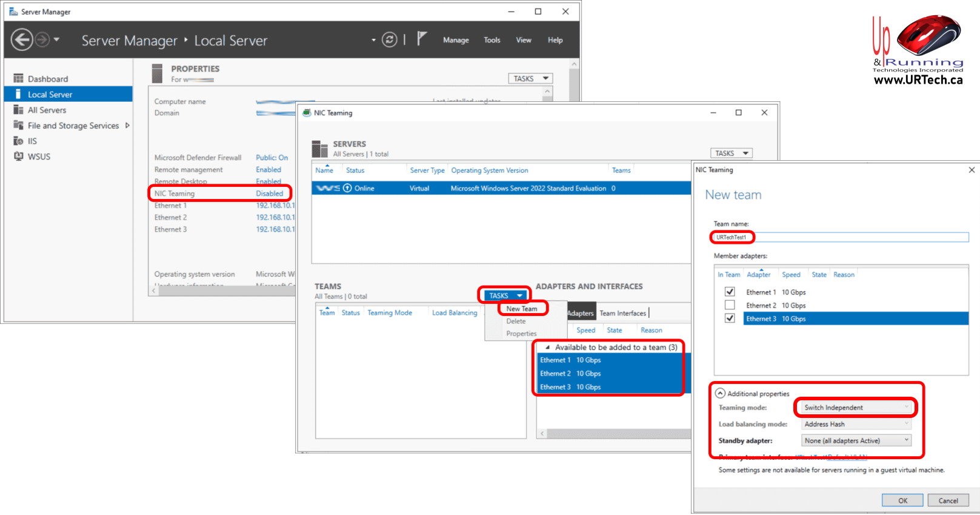The height and width of the screenshot is (515, 980).
Task: Open the File and Storage Services icon
Action: click(18, 126)
